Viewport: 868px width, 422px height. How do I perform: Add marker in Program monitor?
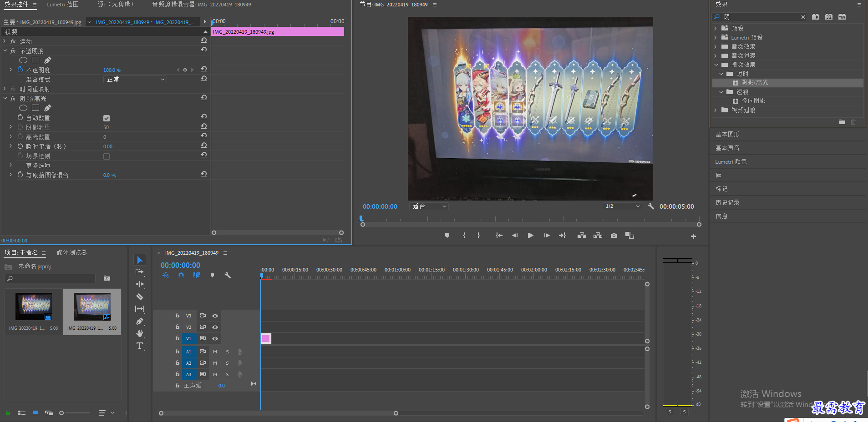coord(447,236)
